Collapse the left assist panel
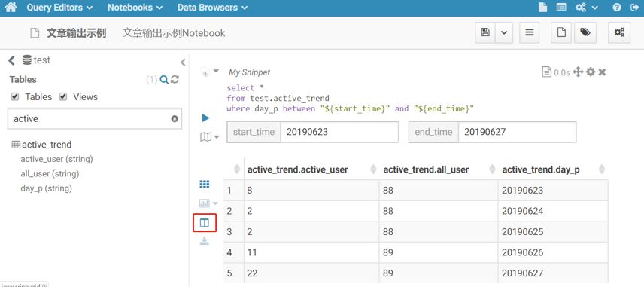 (183, 63)
